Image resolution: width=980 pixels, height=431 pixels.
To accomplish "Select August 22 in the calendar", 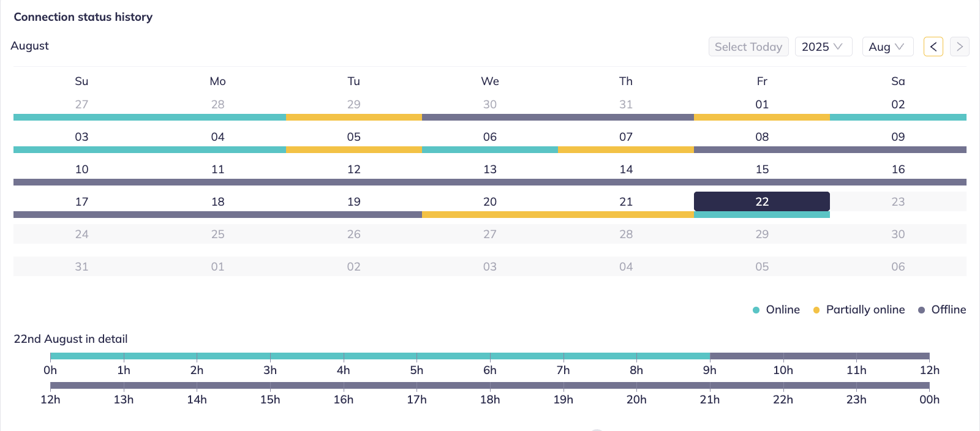I will pos(761,201).
